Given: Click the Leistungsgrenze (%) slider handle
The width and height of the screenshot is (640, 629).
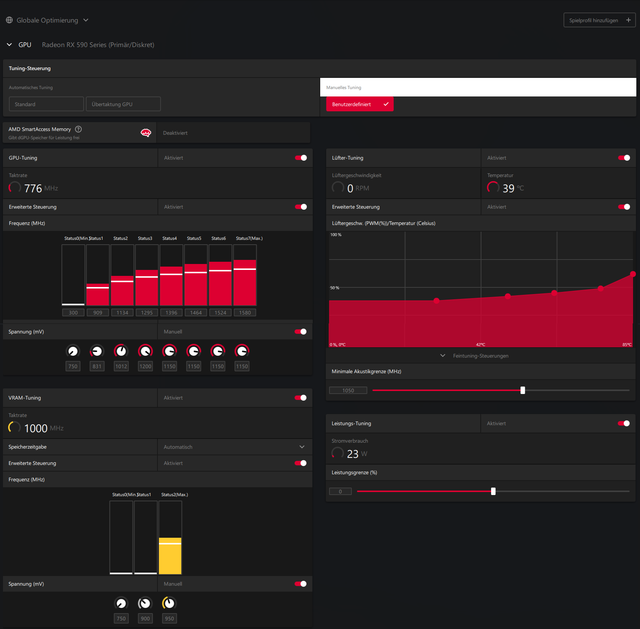Looking at the screenshot, I should pos(493,491).
